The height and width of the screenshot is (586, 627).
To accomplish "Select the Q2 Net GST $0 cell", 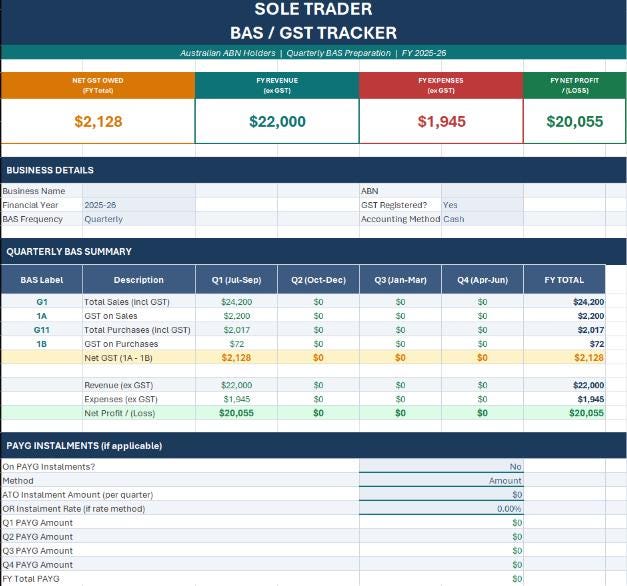I will [318, 358].
